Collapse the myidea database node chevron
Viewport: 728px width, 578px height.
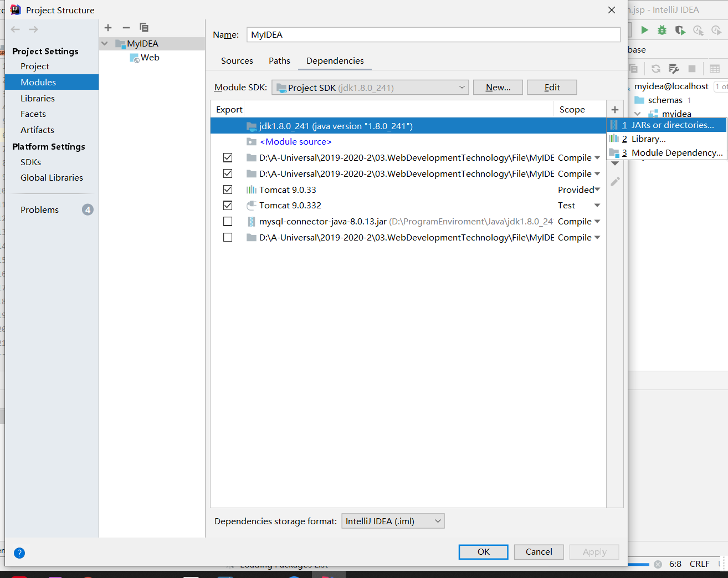pyautogui.click(x=638, y=114)
